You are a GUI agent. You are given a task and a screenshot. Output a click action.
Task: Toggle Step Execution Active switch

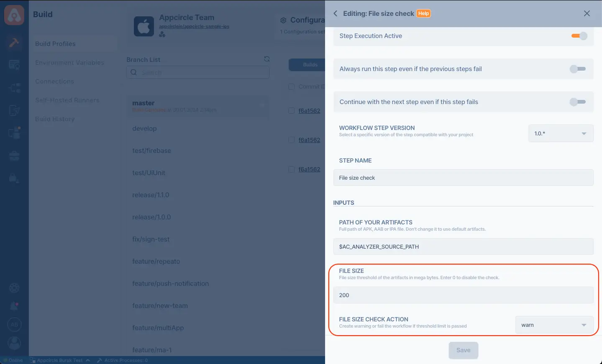pyautogui.click(x=579, y=36)
